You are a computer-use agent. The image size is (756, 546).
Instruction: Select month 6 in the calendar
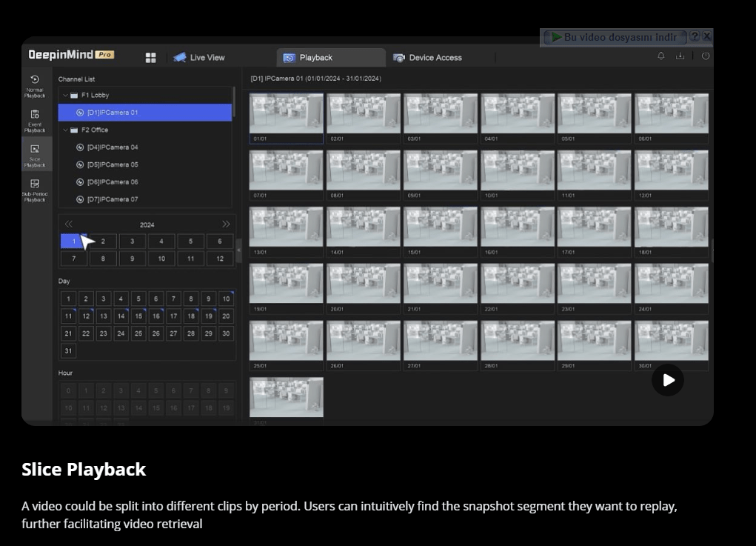[219, 242]
